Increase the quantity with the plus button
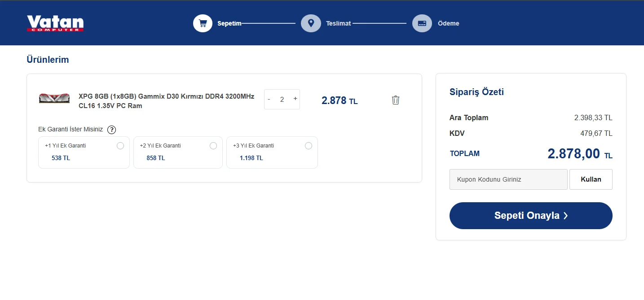 (x=295, y=99)
